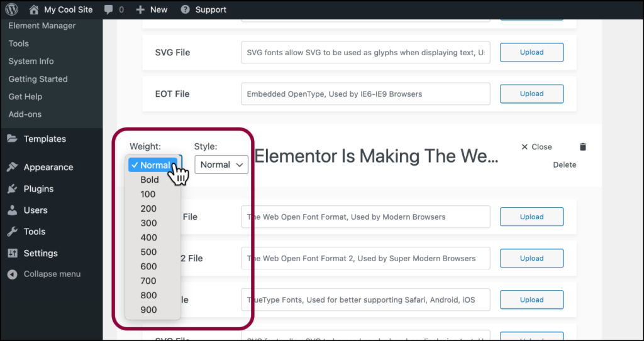Click the SVG File URL field
Viewport: 644px width, 341px height.
tap(365, 52)
